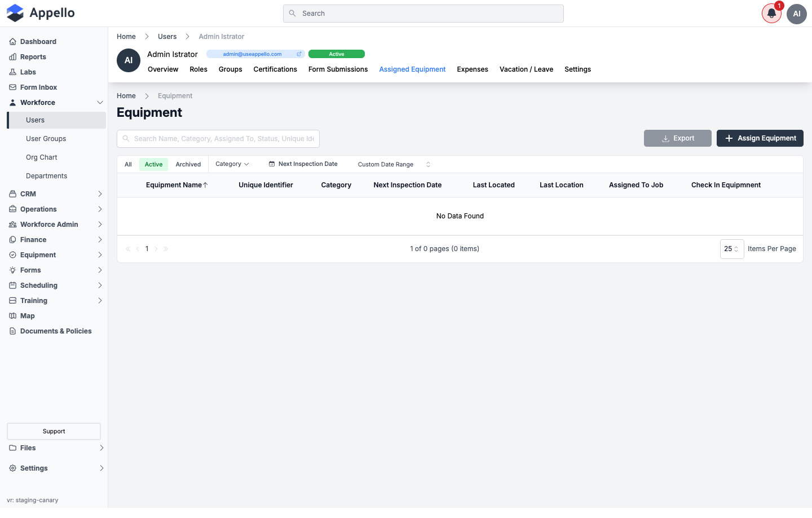
Task: Click the Appello logo
Action: 41,13
